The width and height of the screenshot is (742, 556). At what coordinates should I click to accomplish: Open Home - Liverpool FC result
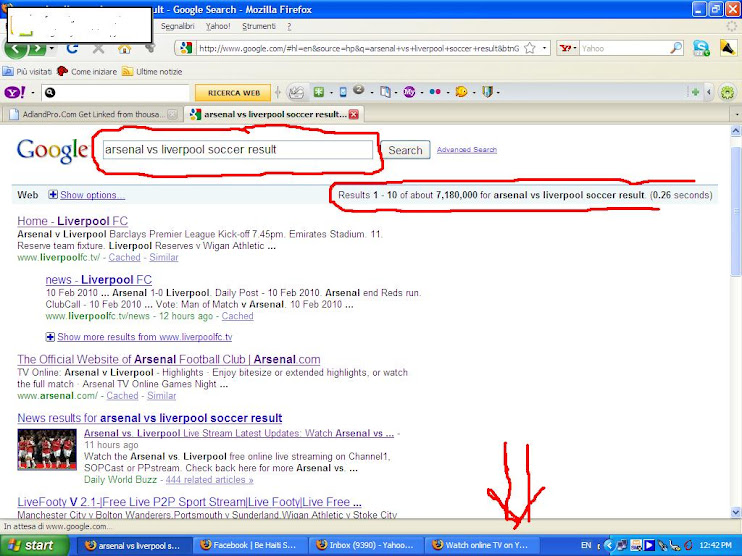72,221
